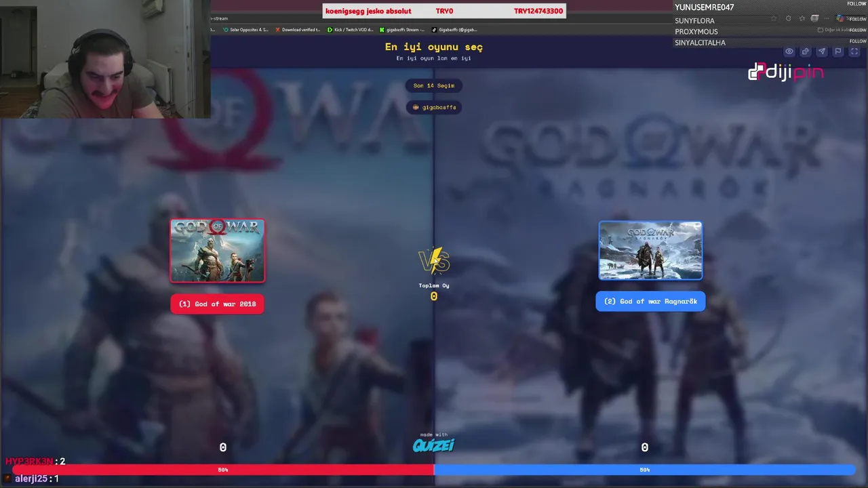Open the Quizei logo link
868x488 pixels.
point(434,444)
